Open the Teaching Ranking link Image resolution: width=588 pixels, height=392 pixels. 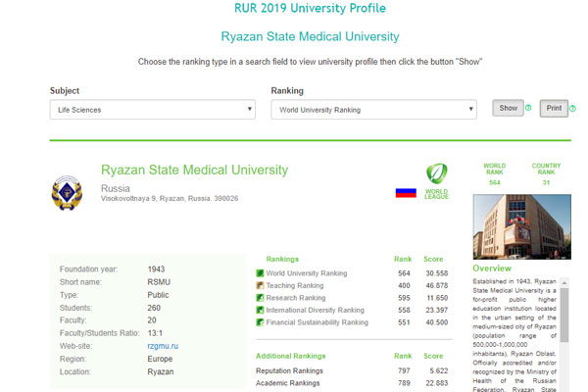295,285
